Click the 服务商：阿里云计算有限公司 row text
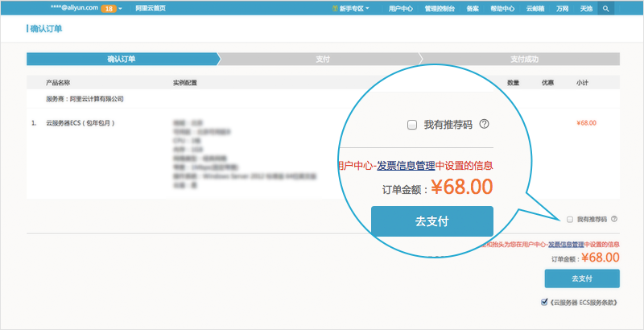This screenshot has height=330, width=644. pos(85,99)
